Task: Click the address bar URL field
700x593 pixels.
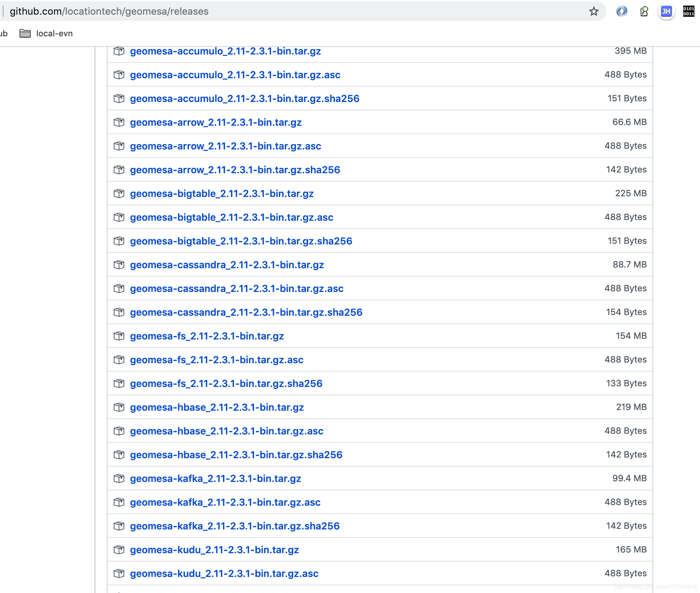Action: pyautogui.click(x=279, y=12)
